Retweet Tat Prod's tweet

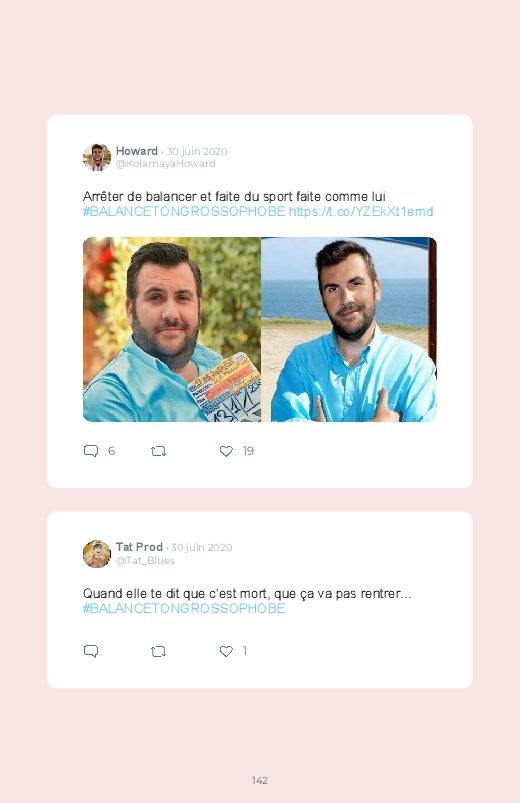(158, 651)
